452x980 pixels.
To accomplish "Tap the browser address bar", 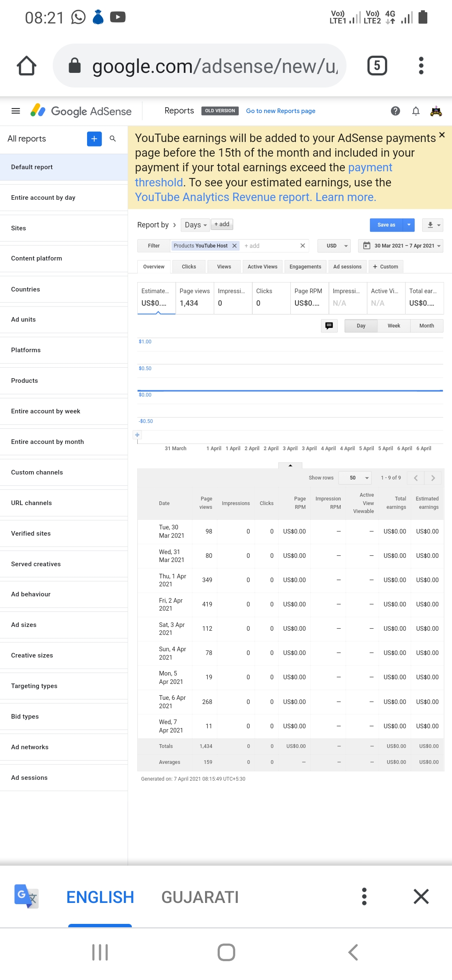I will pos(200,66).
